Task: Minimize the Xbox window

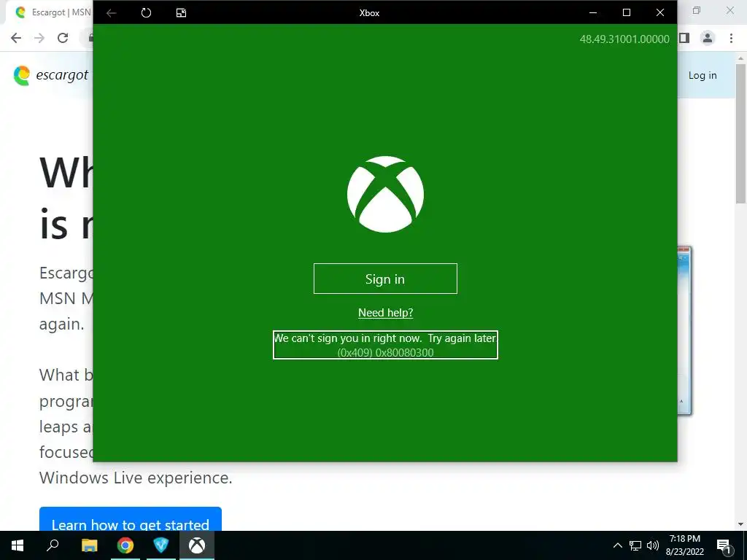Action: [x=593, y=13]
